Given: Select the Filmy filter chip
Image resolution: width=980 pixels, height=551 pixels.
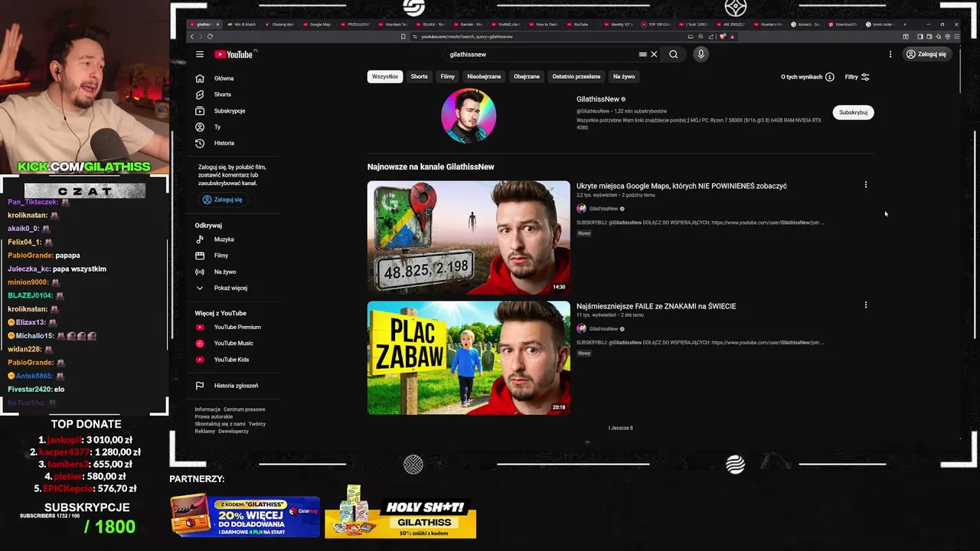Looking at the screenshot, I should point(448,77).
